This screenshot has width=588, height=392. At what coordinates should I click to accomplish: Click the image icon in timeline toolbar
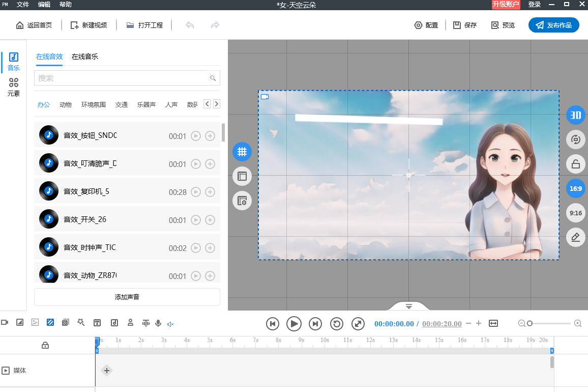[35, 323]
